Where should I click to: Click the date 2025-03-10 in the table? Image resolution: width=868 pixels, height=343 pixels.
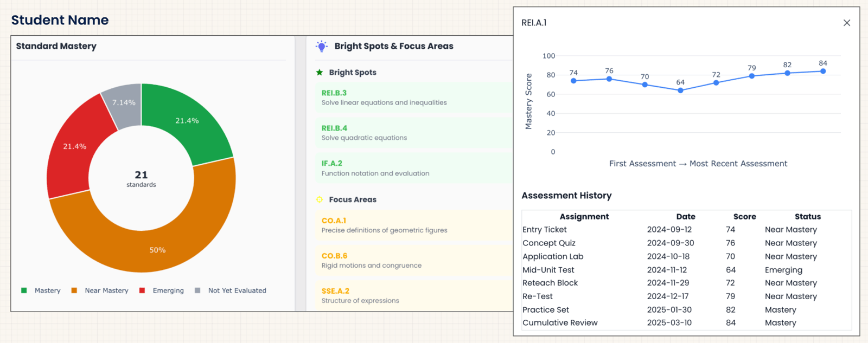tap(669, 323)
